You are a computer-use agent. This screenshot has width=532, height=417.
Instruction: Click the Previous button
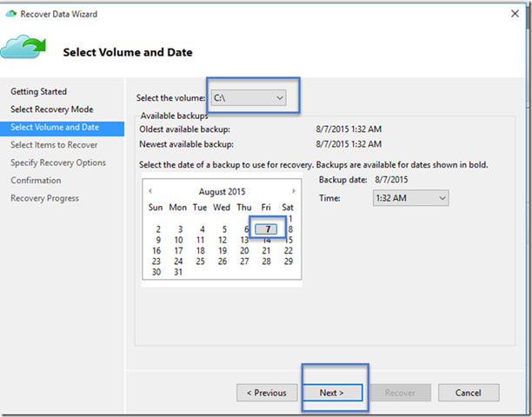(x=266, y=393)
